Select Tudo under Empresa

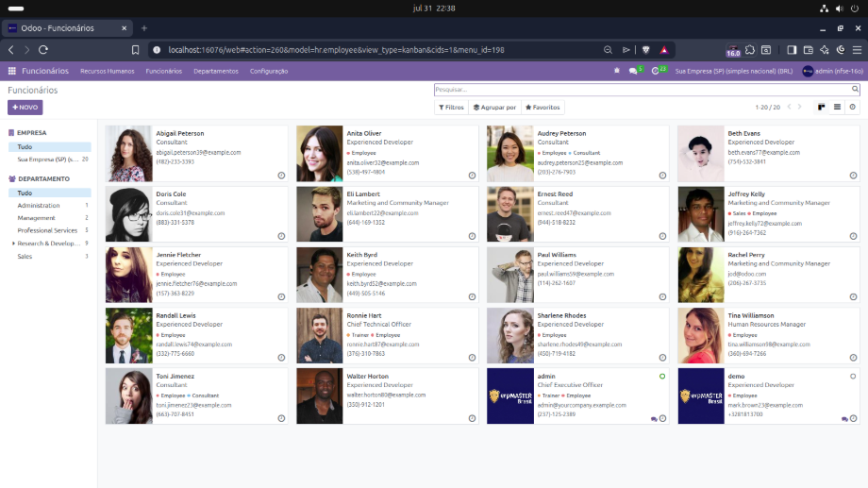tap(49, 147)
